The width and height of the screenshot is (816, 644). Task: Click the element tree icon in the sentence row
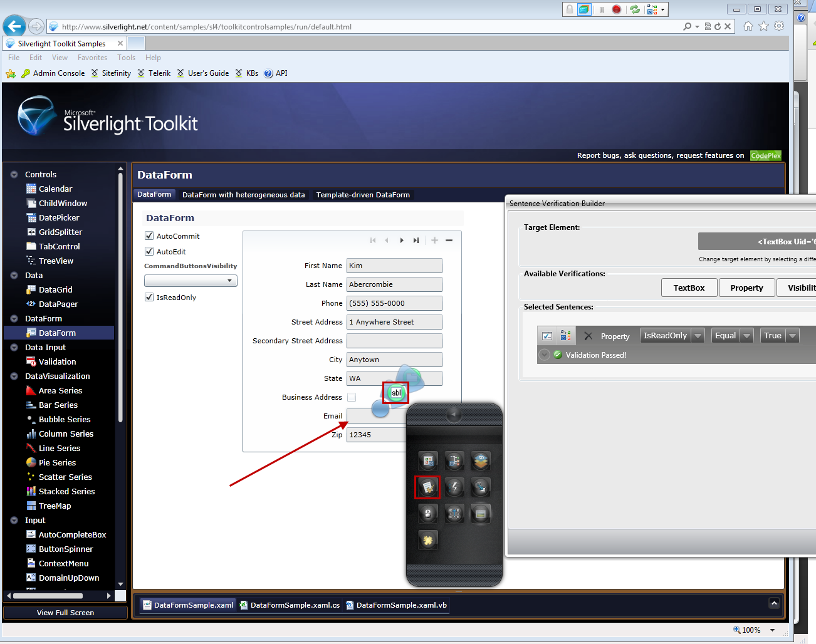(x=565, y=336)
